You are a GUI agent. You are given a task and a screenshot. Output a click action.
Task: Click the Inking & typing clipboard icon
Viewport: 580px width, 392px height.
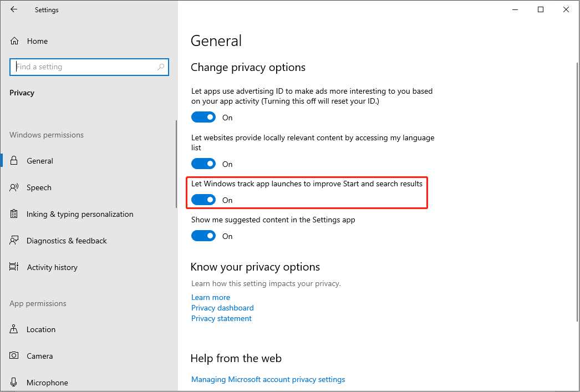point(14,214)
